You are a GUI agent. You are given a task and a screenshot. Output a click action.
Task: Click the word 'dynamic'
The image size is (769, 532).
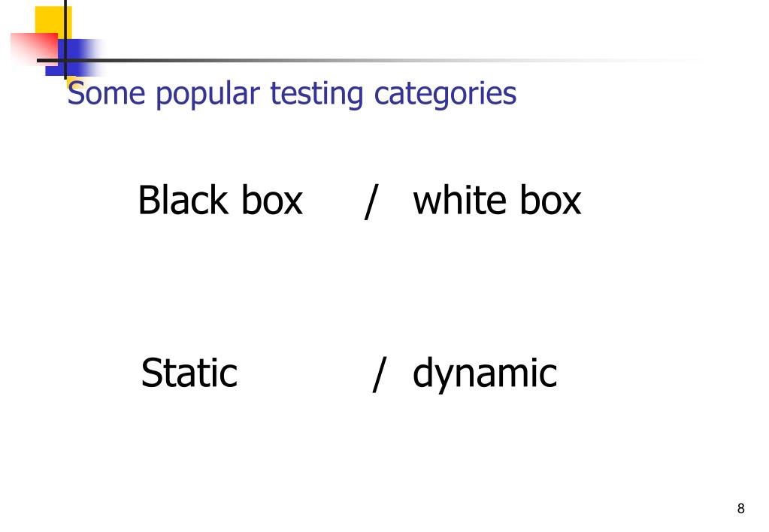(x=485, y=376)
